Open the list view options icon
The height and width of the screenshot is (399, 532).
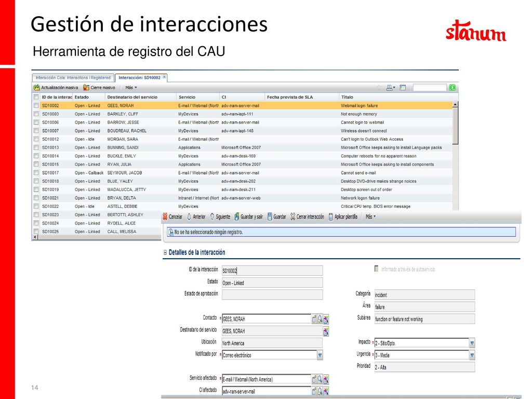(x=403, y=87)
